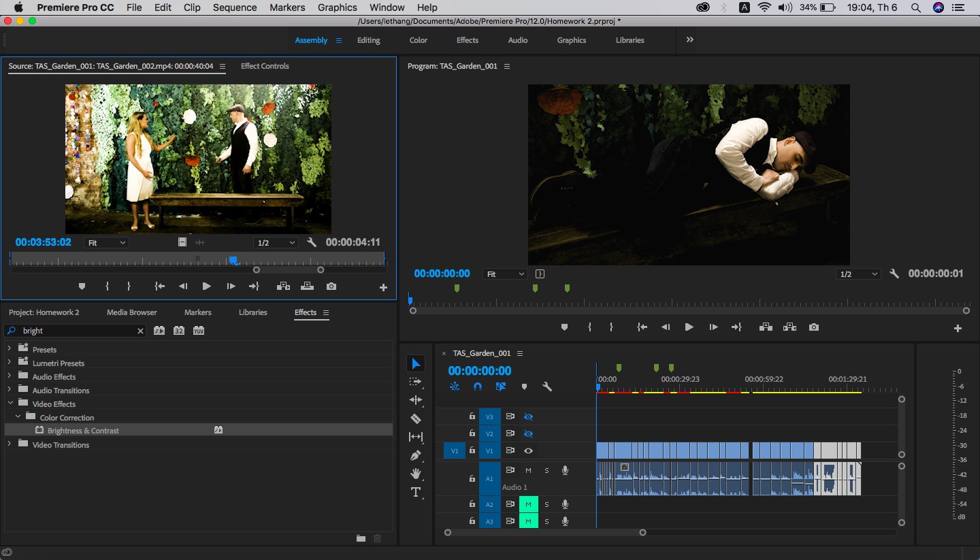Select the Type tool
Viewport: 980px width, 560px height.
(x=416, y=492)
